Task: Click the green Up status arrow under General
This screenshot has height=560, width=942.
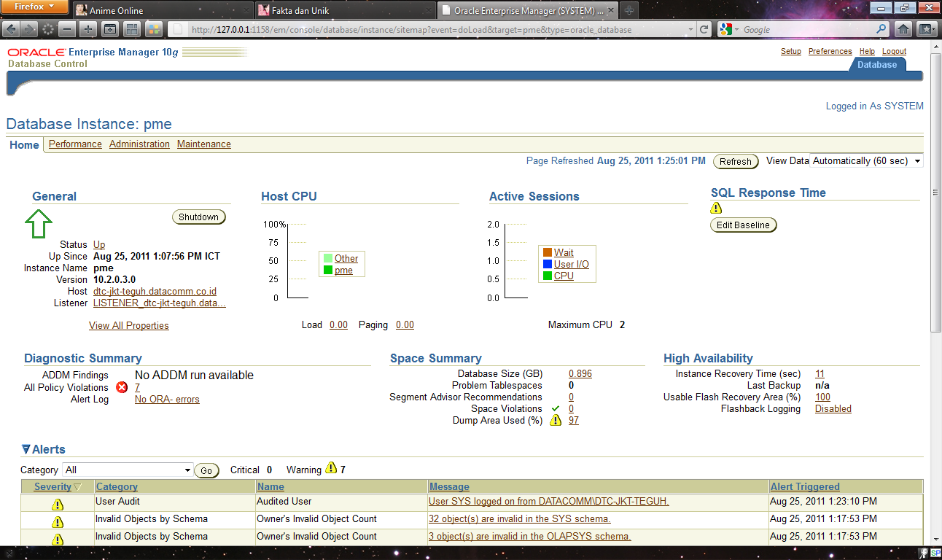Action: (x=39, y=224)
